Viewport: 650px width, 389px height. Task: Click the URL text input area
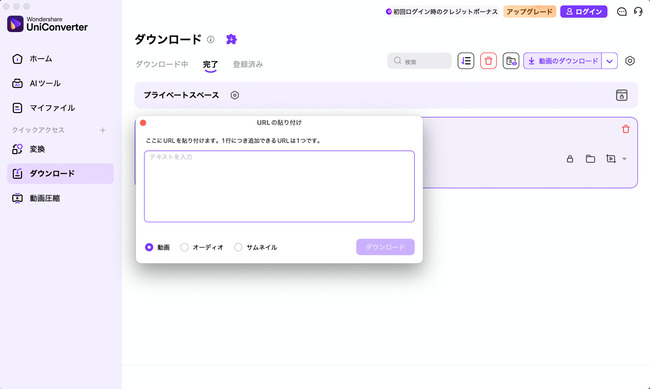click(x=279, y=186)
